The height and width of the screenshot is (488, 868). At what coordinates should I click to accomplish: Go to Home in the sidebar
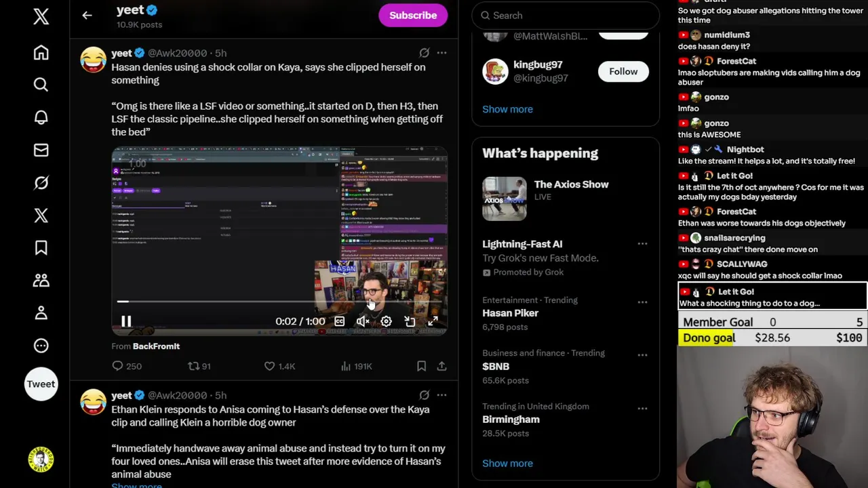click(41, 53)
